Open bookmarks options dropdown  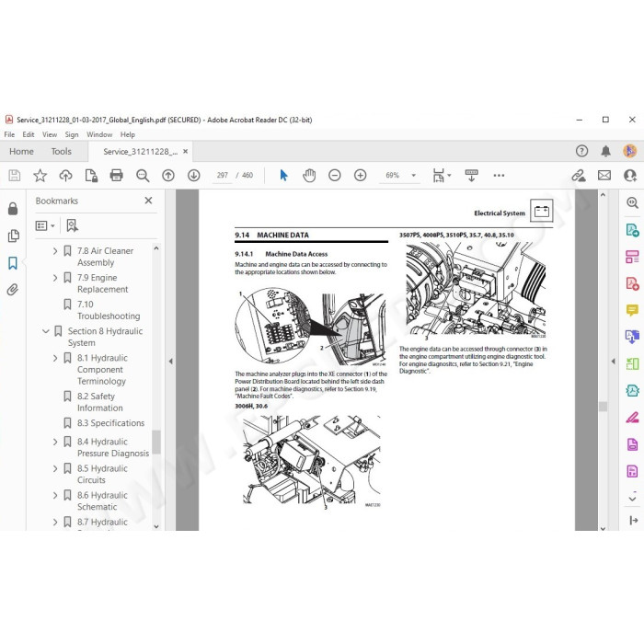pos(45,225)
